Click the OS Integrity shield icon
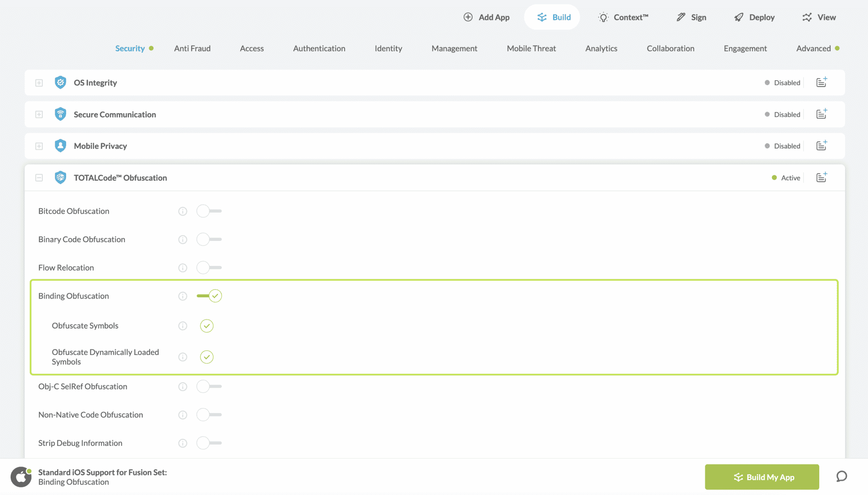The width and height of the screenshot is (868, 495). 61,82
